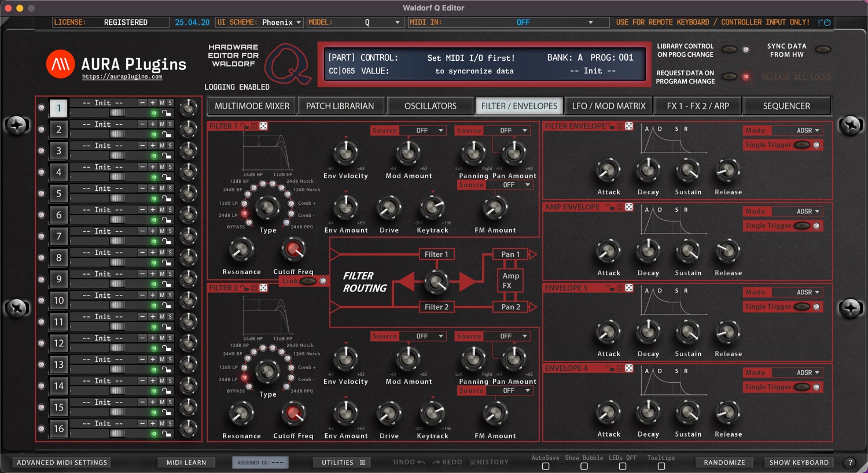Click the part 1 level fader
The image size is (868, 473).
117,113
